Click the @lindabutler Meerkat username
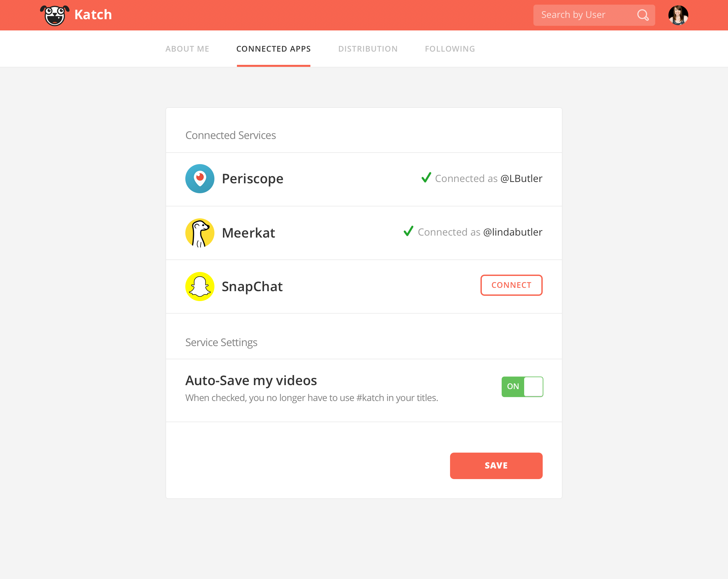Screen dimensions: 728x579 (513, 232)
